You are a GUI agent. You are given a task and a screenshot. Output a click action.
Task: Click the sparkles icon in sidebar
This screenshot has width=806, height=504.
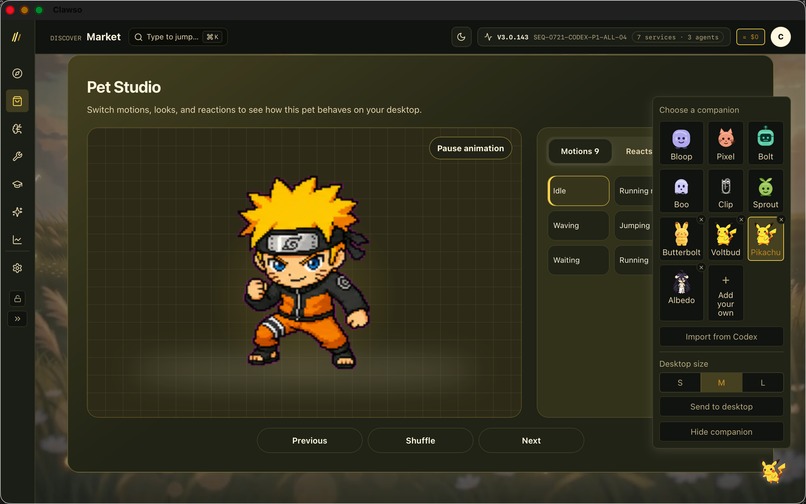(17, 212)
